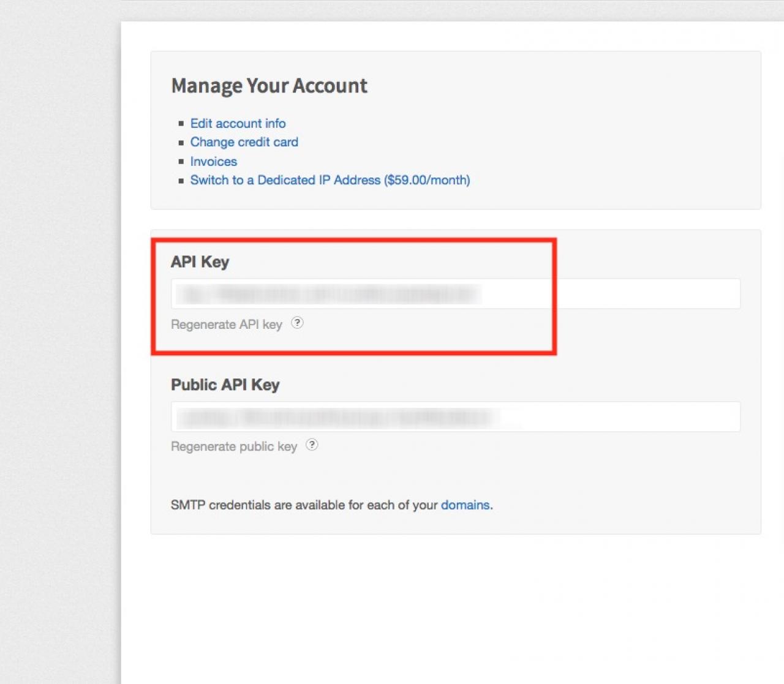This screenshot has height=684, width=784.
Task: Click the help icon beside Regenerate public key
Action: (x=312, y=445)
